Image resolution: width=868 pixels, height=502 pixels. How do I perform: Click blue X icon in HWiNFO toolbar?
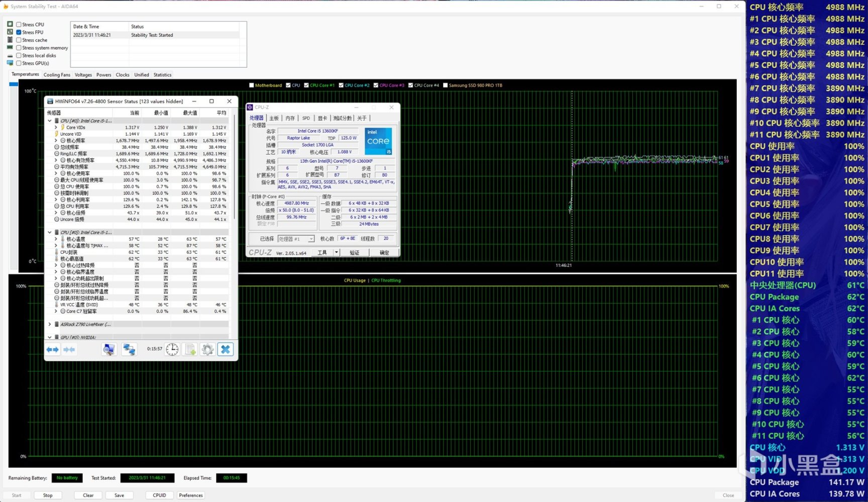pyautogui.click(x=226, y=349)
